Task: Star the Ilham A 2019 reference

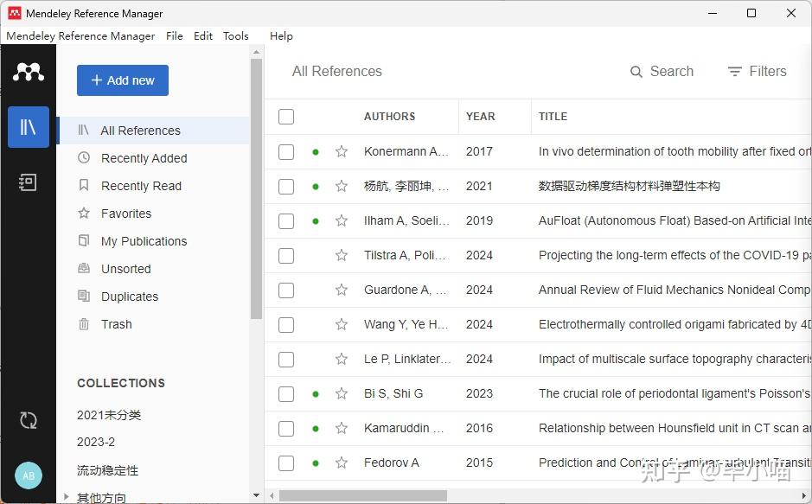Action: (342, 221)
